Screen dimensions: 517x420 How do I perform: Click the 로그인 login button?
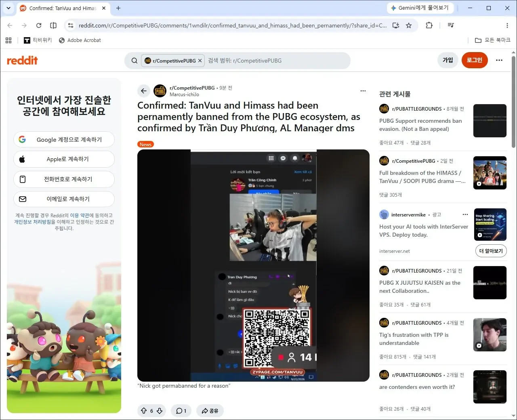pyautogui.click(x=475, y=60)
